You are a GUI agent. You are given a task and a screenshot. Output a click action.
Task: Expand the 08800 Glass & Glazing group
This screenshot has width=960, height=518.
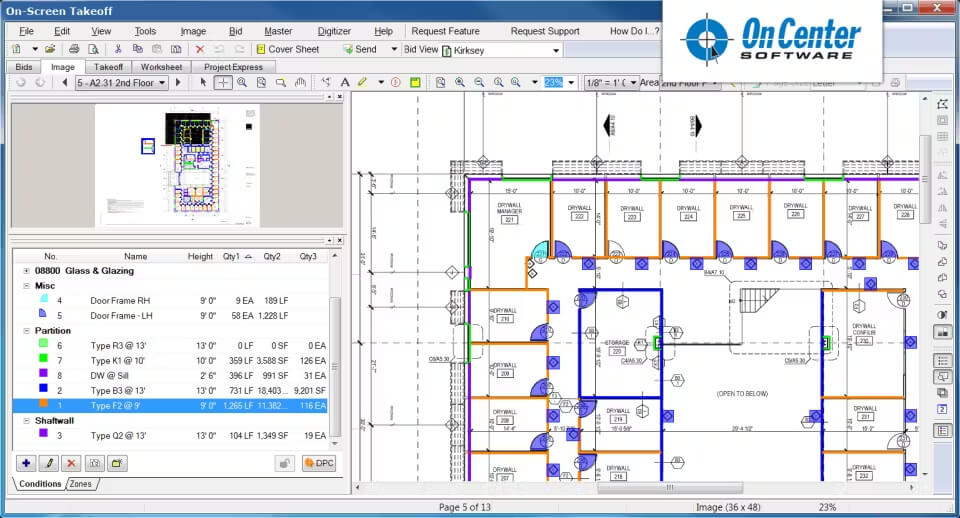point(26,271)
